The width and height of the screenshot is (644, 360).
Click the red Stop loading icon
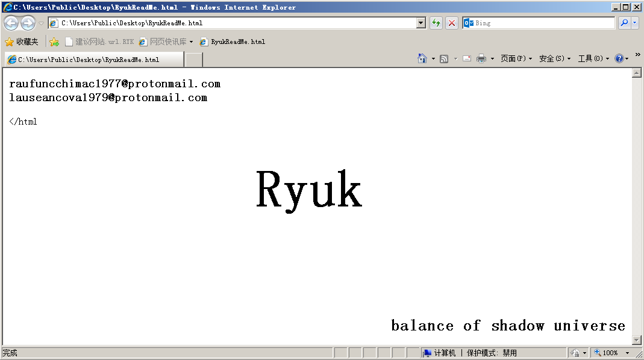(451, 23)
